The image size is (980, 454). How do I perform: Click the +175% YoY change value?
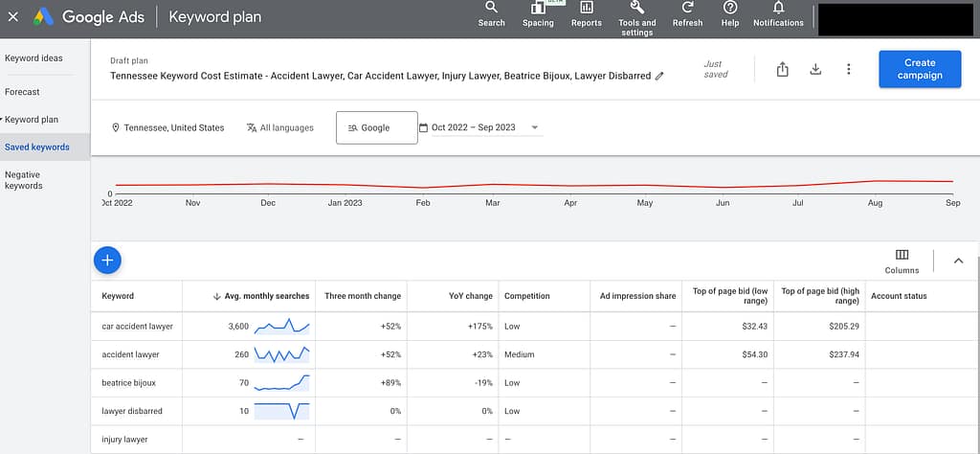480,327
